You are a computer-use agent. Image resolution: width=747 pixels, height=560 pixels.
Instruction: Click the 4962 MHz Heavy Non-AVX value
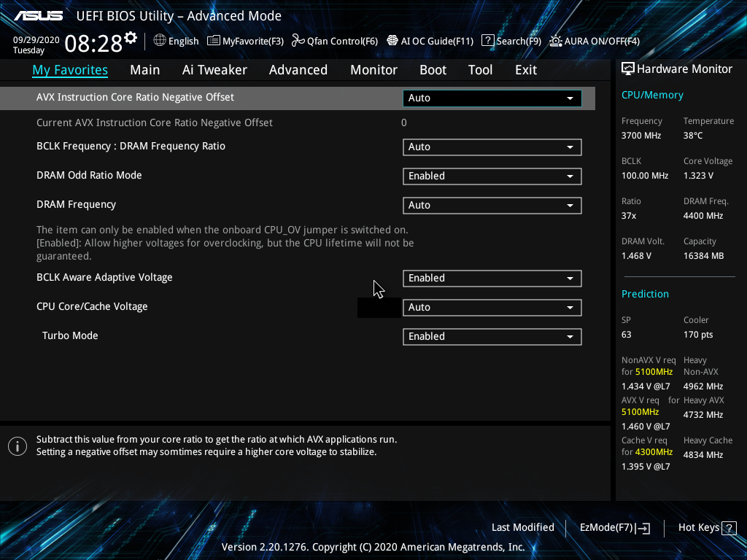coord(703,386)
